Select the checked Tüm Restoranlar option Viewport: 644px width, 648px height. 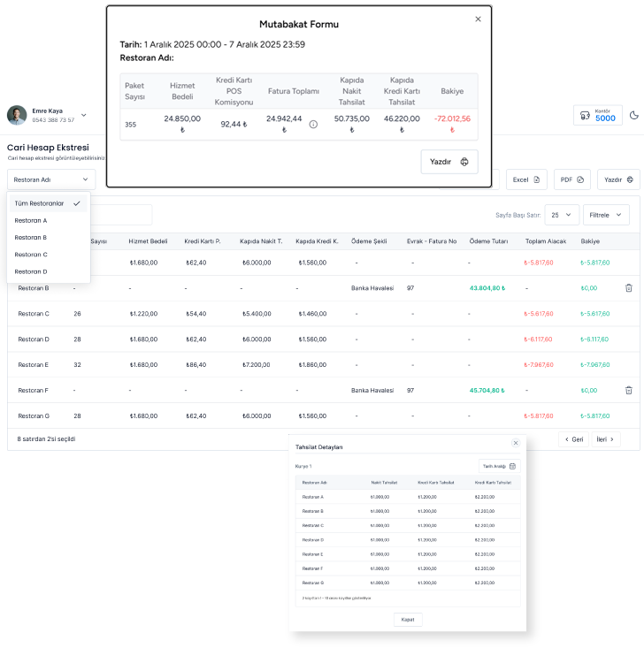click(48, 203)
